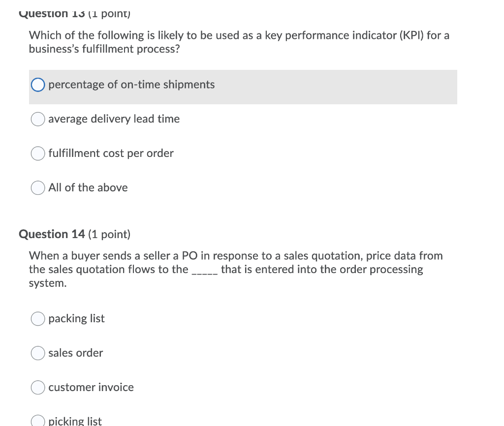Select 'picking list' for Question 14
The image size is (504, 426).
(37, 421)
